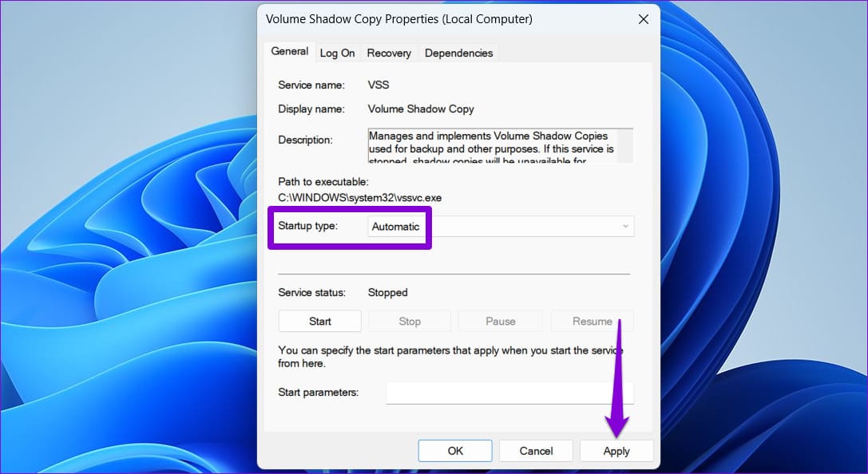Confirm changes with the OK button

coord(455,451)
